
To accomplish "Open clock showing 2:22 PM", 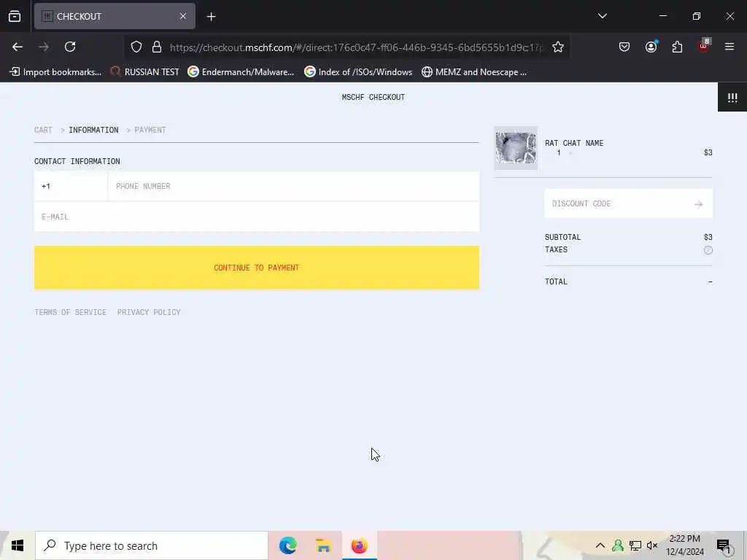I will 685,545.
